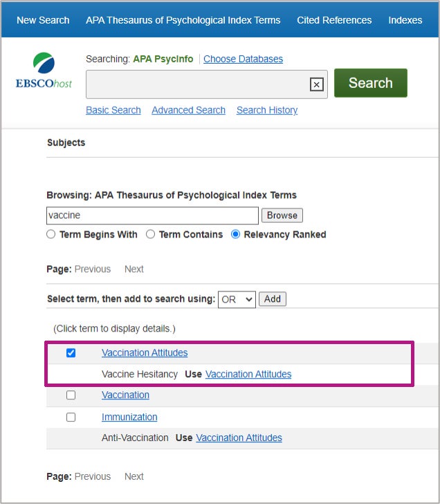Open APA Thesaurus of Psychological Index Terms menu
Image resolution: width=440 pixels, height=504 pixels.
183,20
